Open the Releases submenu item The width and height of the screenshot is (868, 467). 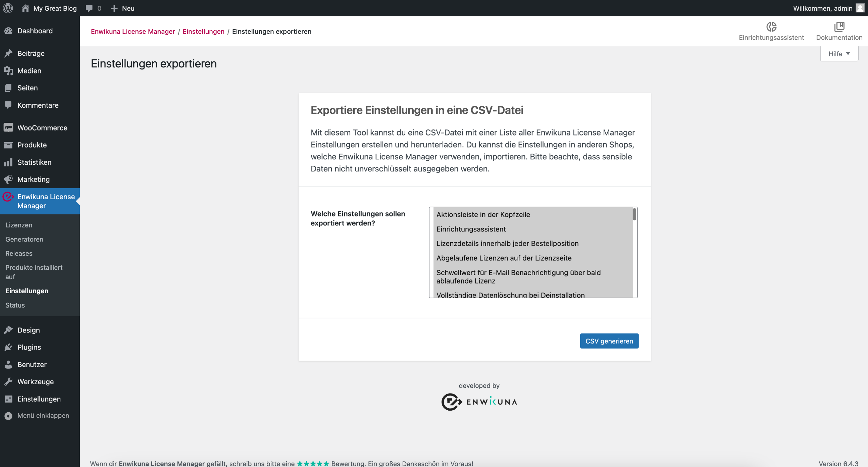pos(19,254)
